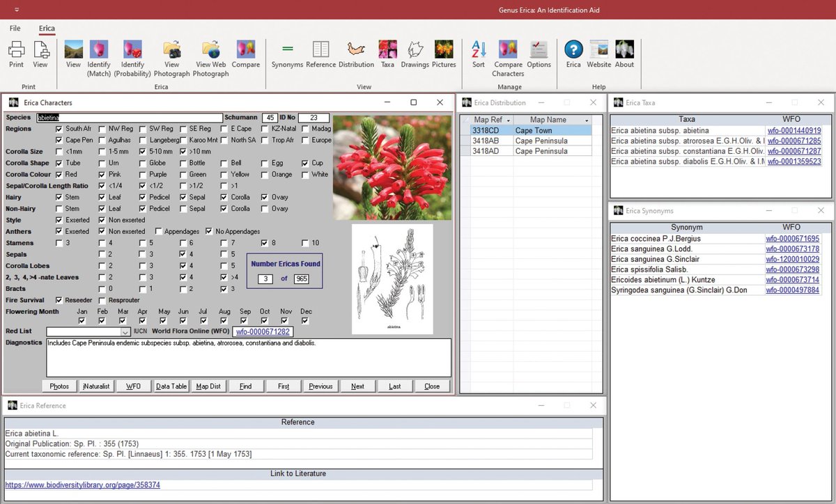
Task: Open the Map Name column filter arrow
Action: tap(587, 120)
